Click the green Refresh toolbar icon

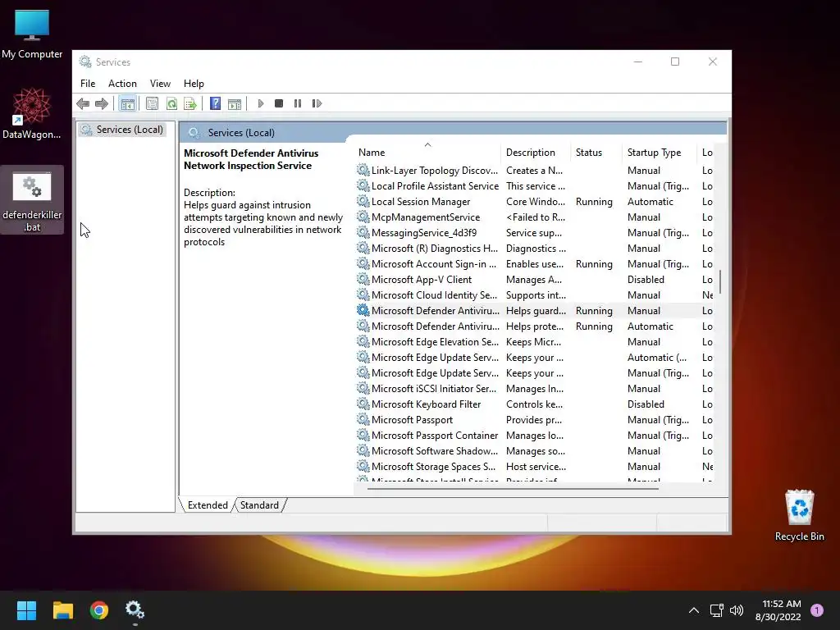(171, 103)
